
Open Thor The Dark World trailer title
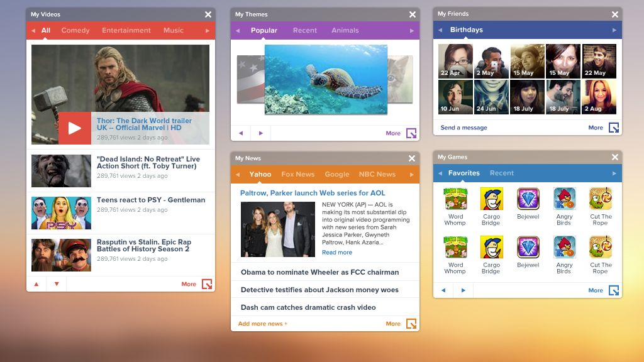(144, 124)
